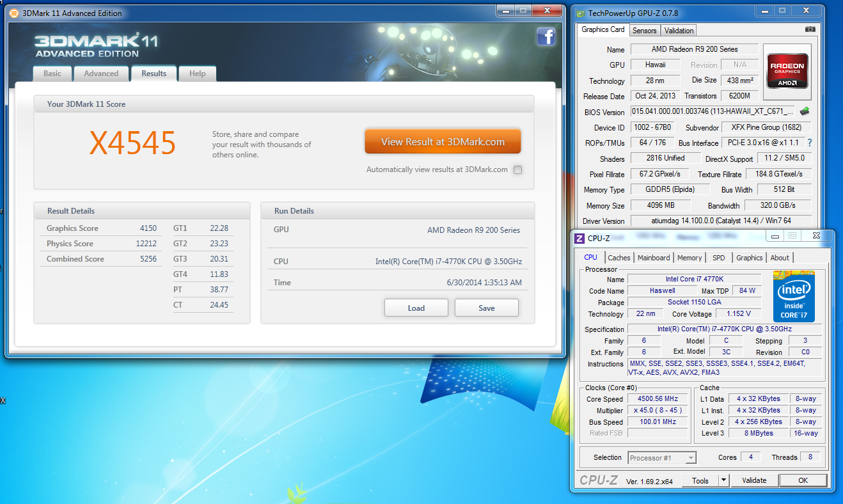This screenshot has width=843, height=504.
Task: Click CPU-Z Code Name Haswell field
Action: pos(662,290)
